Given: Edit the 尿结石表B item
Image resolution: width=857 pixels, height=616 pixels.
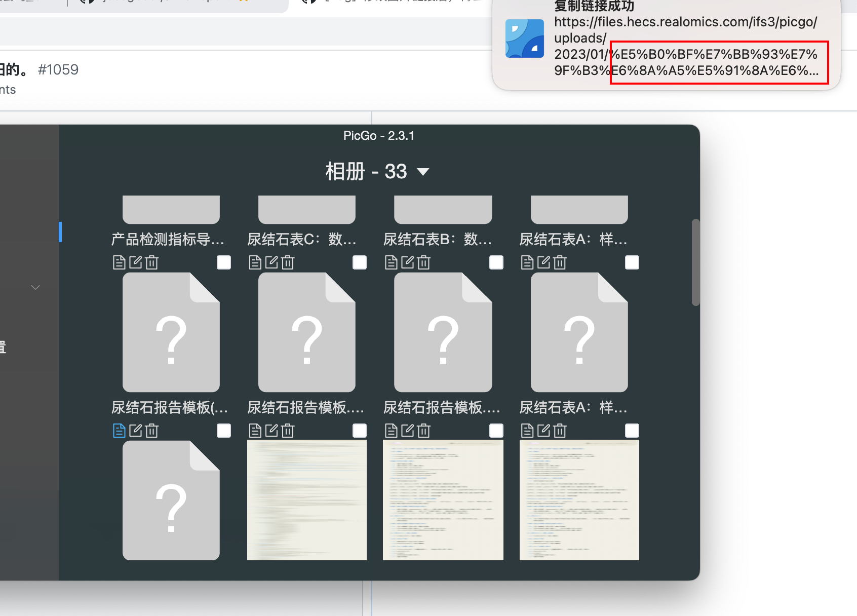Looking at the screenshot, I should tap(408, 262).
